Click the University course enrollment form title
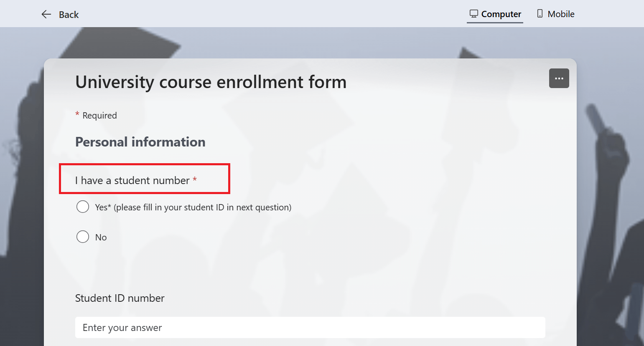Viewport: 644px width, 346px height. [x=211, y=82]
